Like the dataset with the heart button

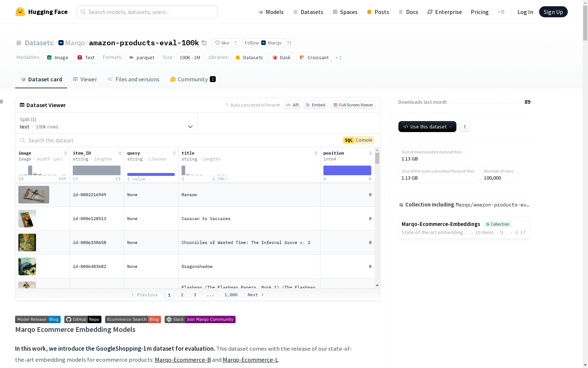point(222,43)
